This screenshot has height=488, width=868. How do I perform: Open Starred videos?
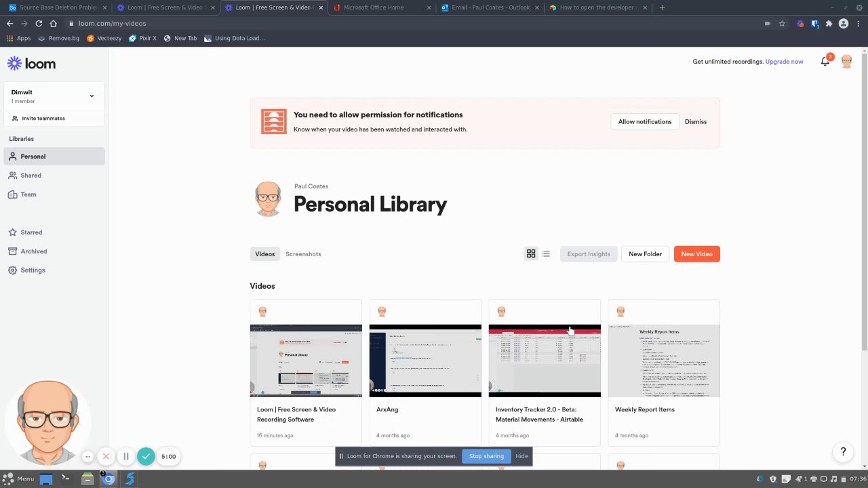tap(54, 232)
